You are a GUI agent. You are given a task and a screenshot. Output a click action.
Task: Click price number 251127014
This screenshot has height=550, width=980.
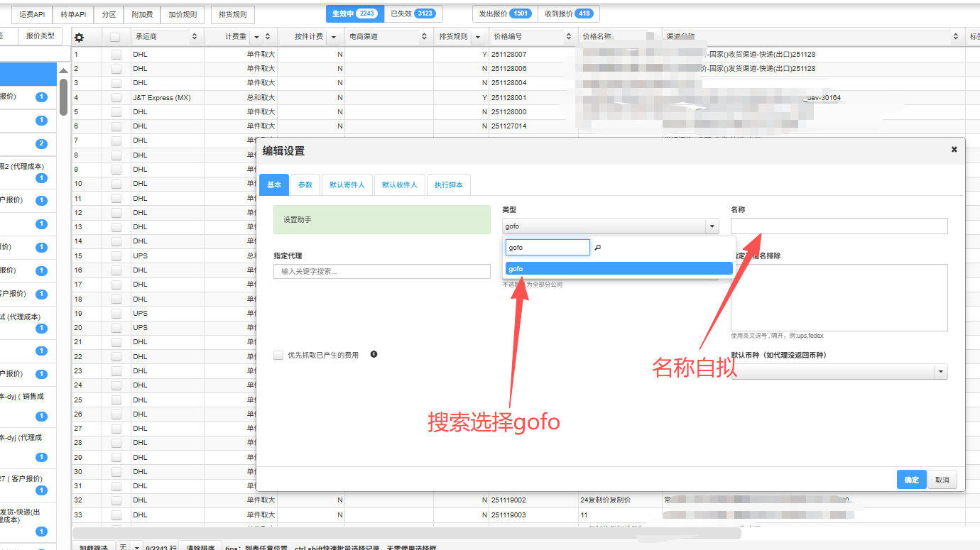508,126
